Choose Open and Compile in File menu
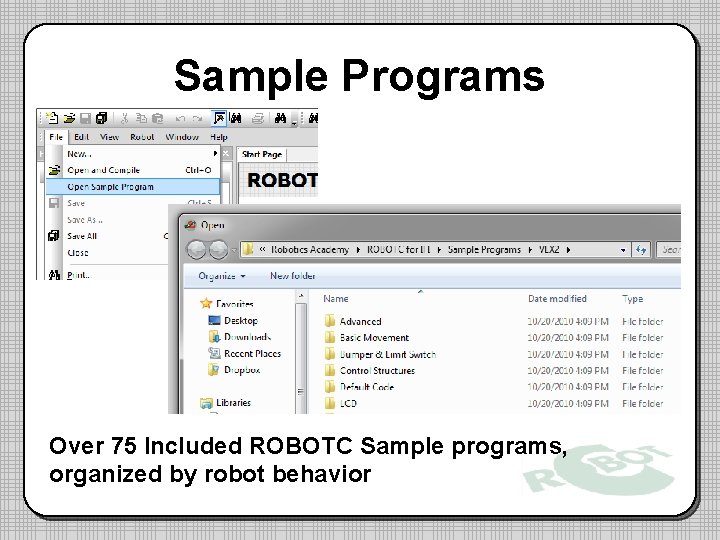The image size is (720, 540). point(133,170)
